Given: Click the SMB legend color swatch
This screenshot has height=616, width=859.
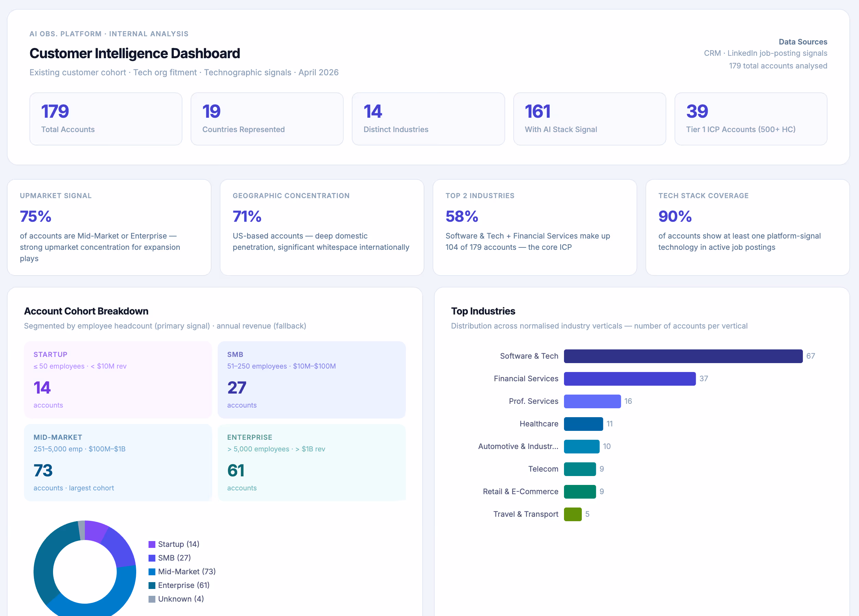Looking at the screenshot, I should [152, 558].
